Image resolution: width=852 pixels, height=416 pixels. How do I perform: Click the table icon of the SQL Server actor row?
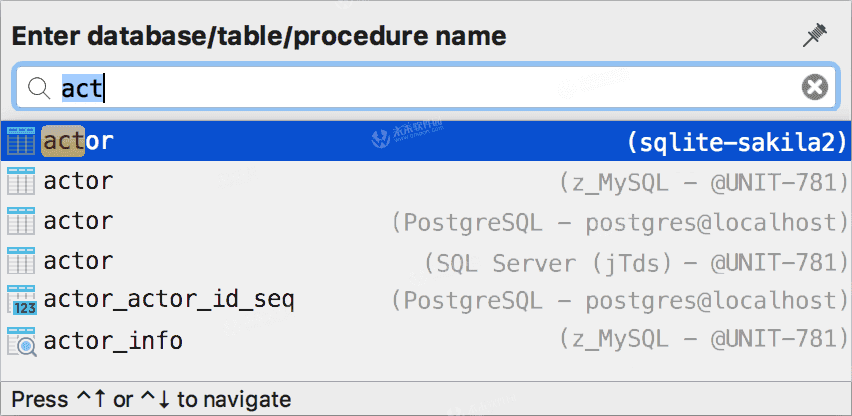click(x=21, y=261)
